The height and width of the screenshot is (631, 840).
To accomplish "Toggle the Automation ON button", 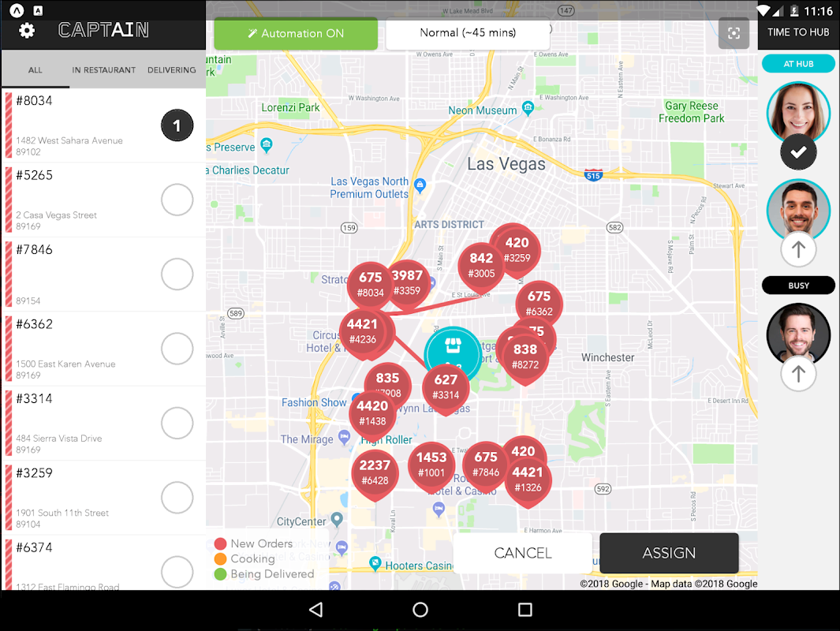I will point(296,33).
